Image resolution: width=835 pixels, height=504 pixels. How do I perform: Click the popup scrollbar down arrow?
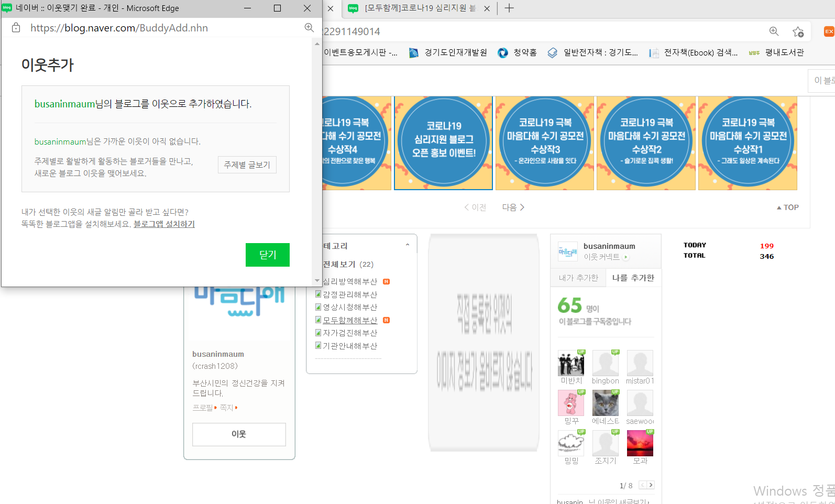click(317, 281)
